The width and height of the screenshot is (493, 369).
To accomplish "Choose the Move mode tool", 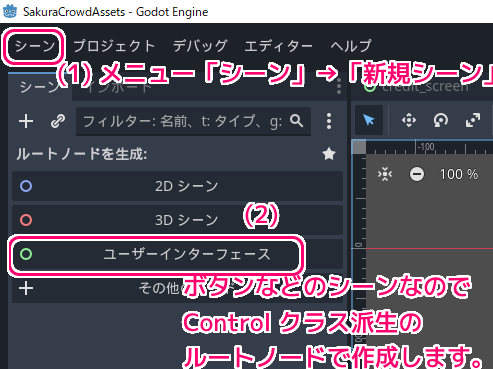I will (409, 120).
